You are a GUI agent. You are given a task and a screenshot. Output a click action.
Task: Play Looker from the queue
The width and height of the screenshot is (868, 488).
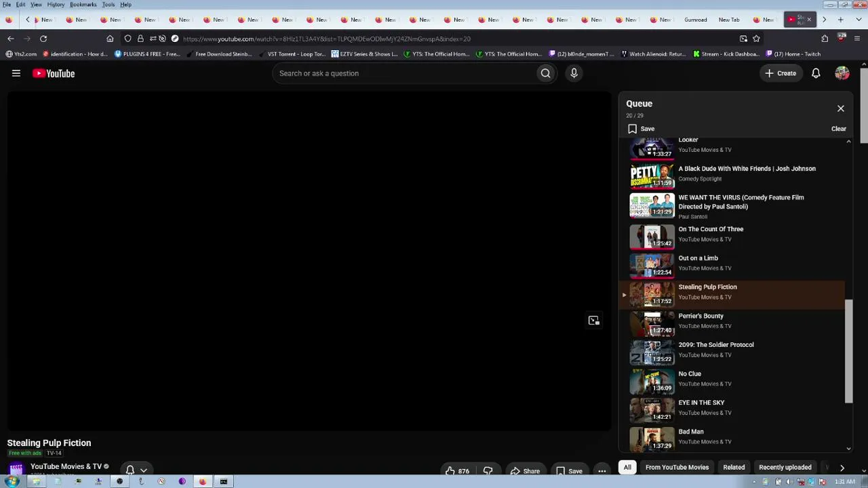click(x=734, y=146)
